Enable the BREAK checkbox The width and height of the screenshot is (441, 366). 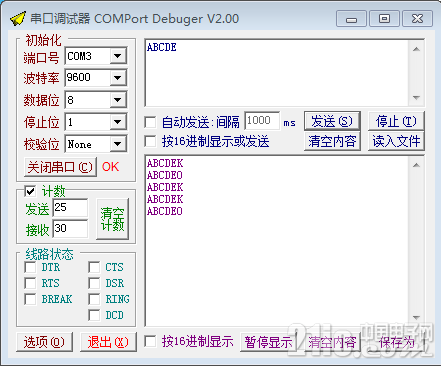[x=30, y=299]
